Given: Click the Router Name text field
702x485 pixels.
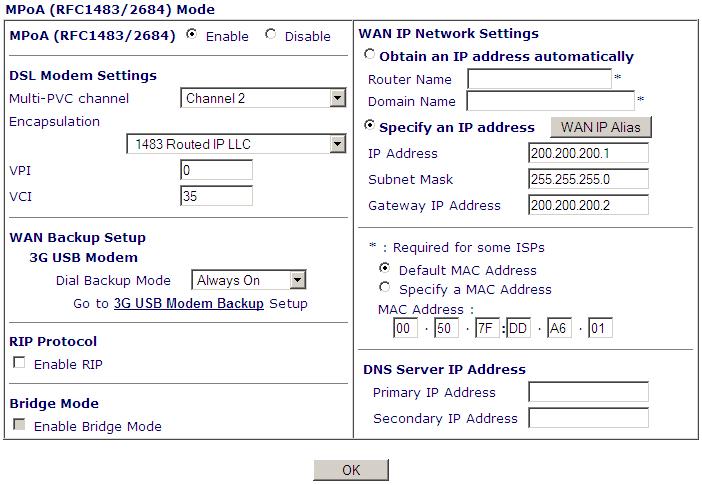Looking at the screenshot, I should tap(539, 79).
